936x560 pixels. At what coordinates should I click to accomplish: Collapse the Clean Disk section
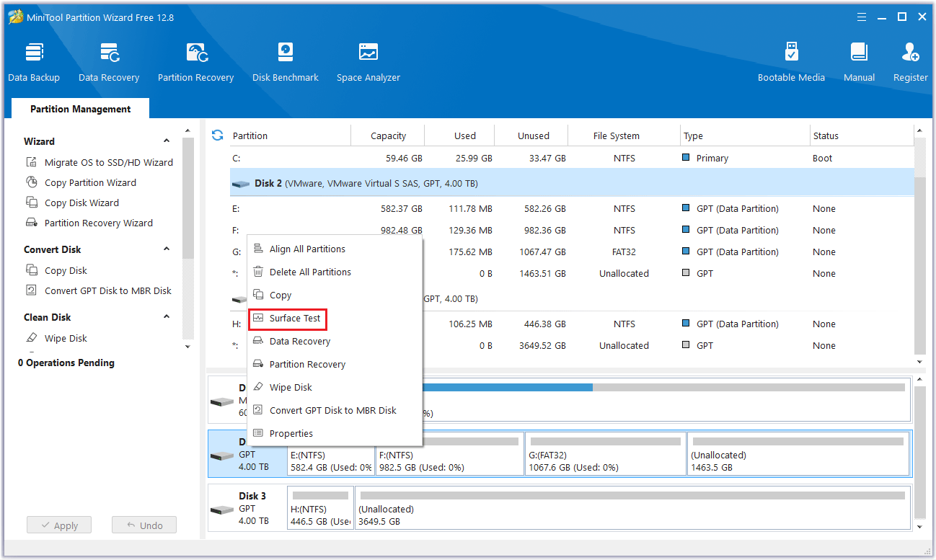pos(167,317)
